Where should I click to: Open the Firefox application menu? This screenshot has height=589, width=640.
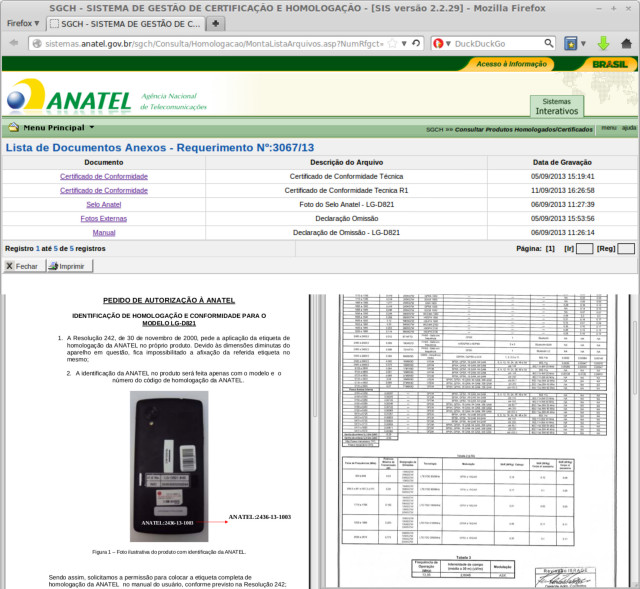pyautogui.click(x=23, y=22)
